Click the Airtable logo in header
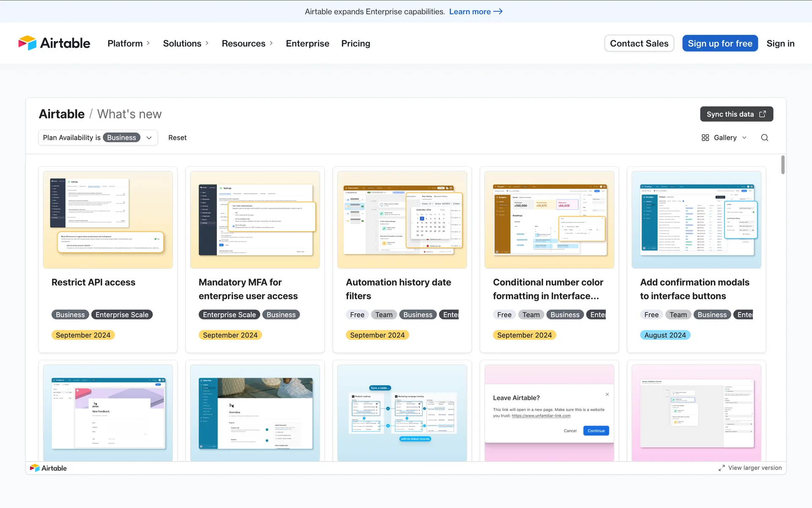This screenshot has width=812, height=508. pos(54,43)
